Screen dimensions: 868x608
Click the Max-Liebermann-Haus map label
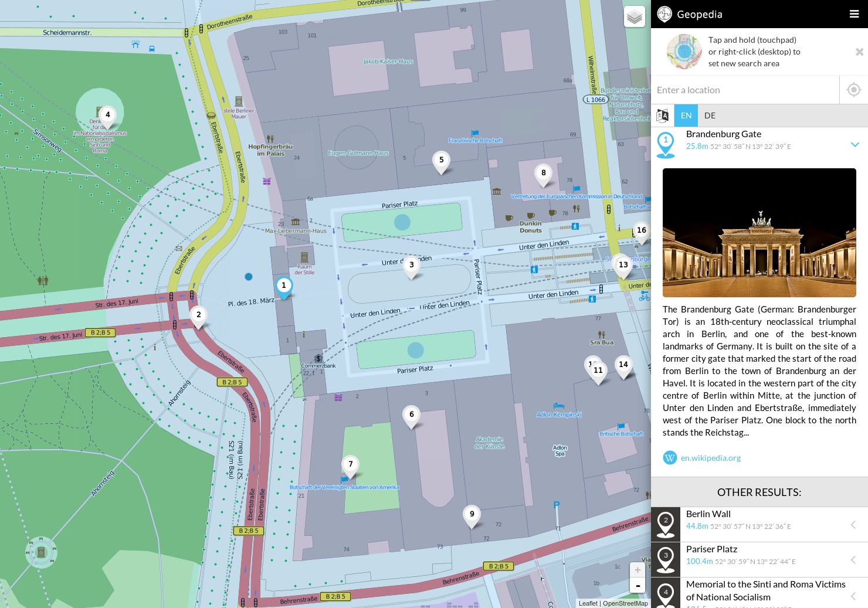(x=296, y=231)
